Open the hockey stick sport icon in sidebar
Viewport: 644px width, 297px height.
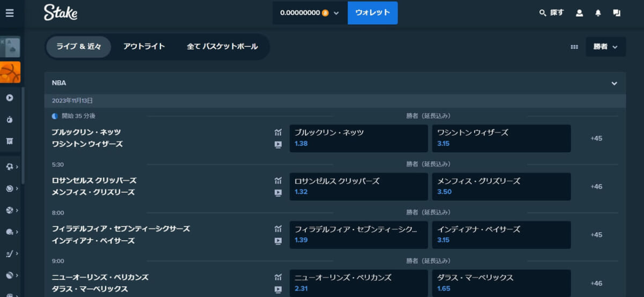(x=9, y=253)
